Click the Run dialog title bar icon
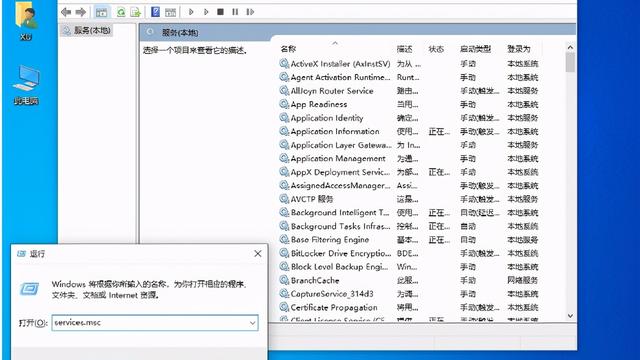The height and width of the screenshot is (360, 640). click(x=22, y=253)
